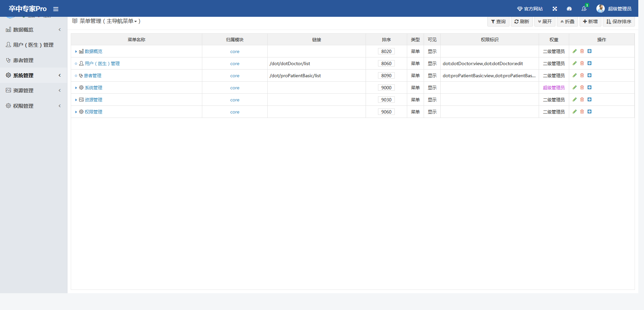The width and height of the screenshot is (644, 310).
Task: Focus the sort field with value 9060
Action: click(386, 112)
